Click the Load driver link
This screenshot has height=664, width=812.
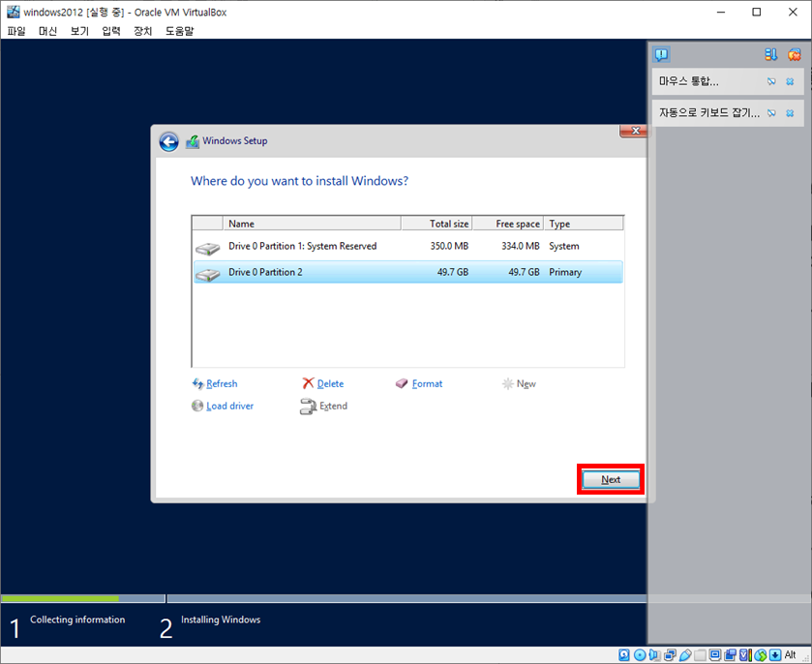(x=230, y=407)
